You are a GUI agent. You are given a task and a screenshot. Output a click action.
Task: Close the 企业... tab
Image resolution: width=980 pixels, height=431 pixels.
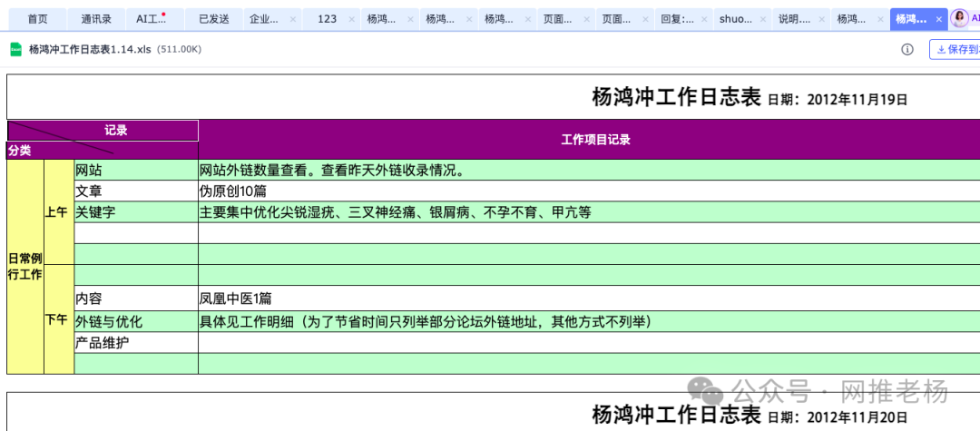(x=292, y=19)
